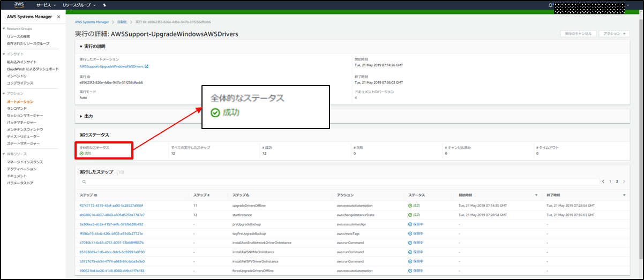Screen dimensions: 644x280
Task: Click the search magnifier icon in steps table
Action: 84,182
